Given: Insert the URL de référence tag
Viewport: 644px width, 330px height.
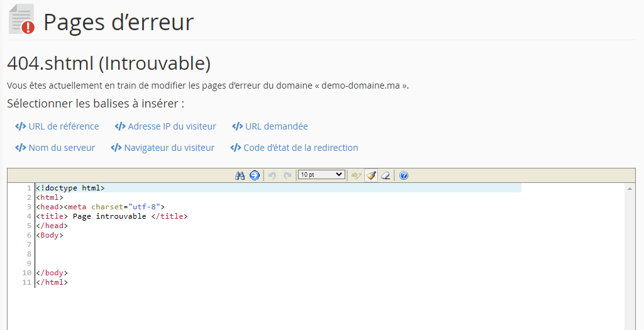Looking at the screenshot, I should pos(57,126).
